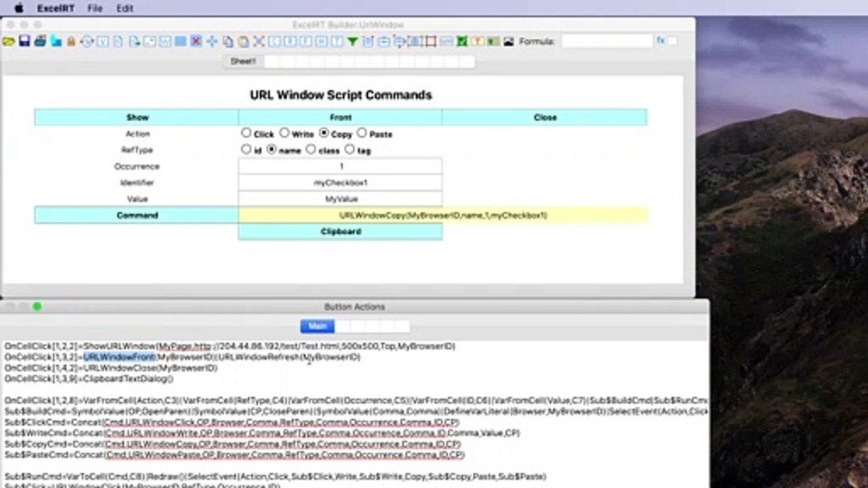Click the red X delete toolbar icon
The height and width of the screenshot is (488, 868).
[196, 41]
